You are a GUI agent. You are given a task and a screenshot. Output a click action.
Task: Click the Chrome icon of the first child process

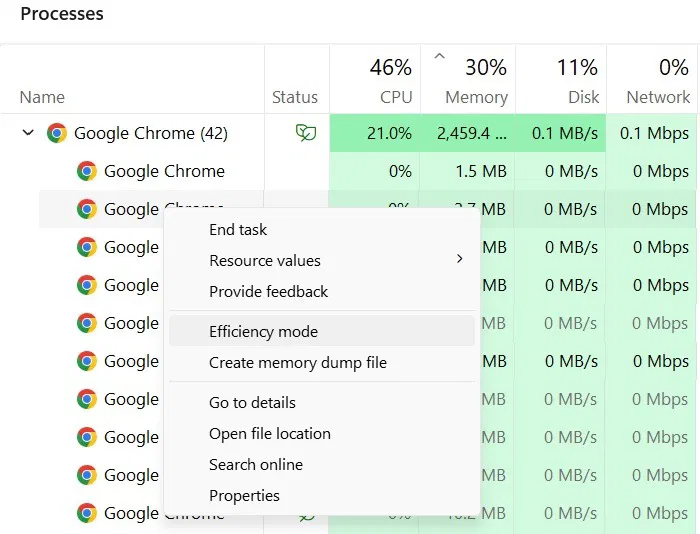[87, 171]
